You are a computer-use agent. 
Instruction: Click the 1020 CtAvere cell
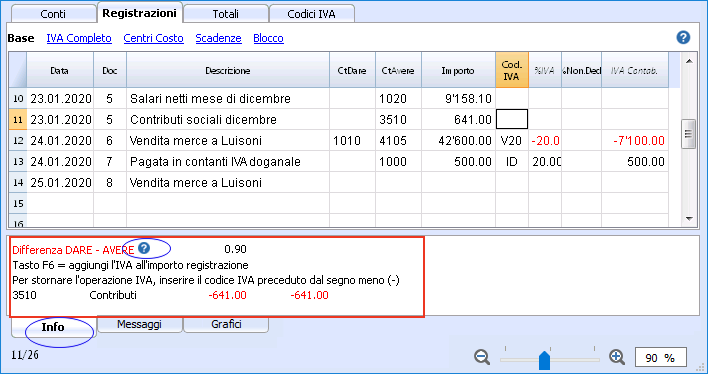pyautogui.click(x=398, y=98)
